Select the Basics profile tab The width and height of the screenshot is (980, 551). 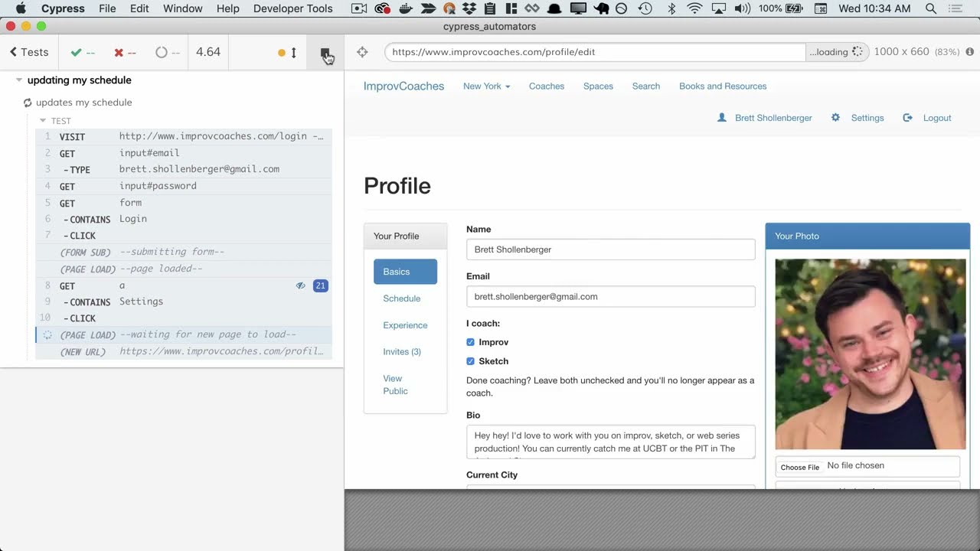[405, 272]
